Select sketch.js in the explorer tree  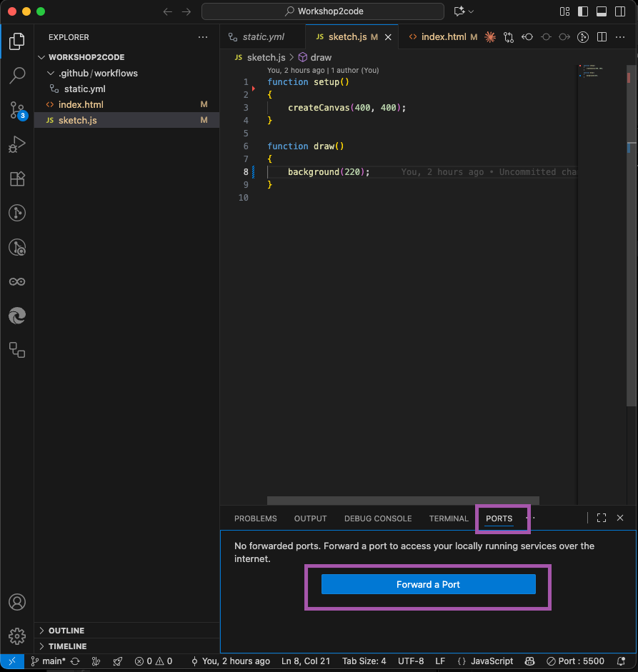[126, 121]
